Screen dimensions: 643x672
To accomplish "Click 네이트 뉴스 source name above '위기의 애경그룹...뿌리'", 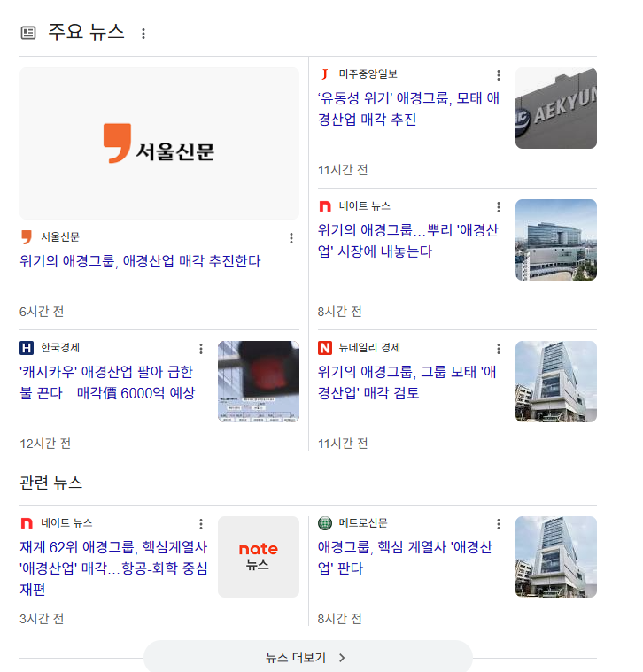I will click(365, 206).
